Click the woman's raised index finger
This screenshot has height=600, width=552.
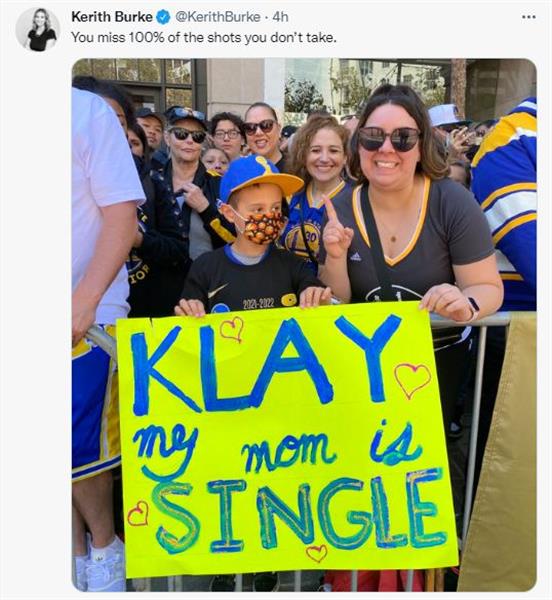[331, 211]
